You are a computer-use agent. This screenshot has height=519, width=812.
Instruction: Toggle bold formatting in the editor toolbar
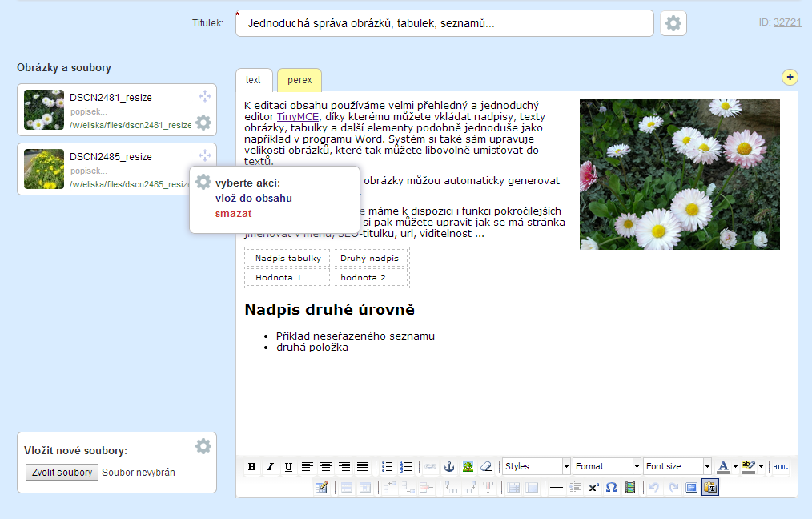[252, 466]
